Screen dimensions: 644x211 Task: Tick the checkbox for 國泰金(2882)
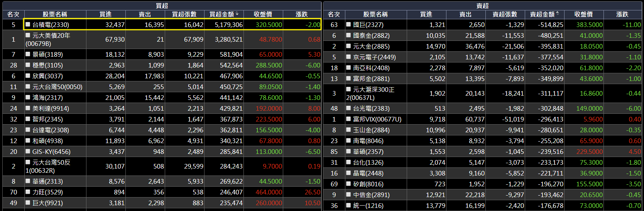click(348, 35)
